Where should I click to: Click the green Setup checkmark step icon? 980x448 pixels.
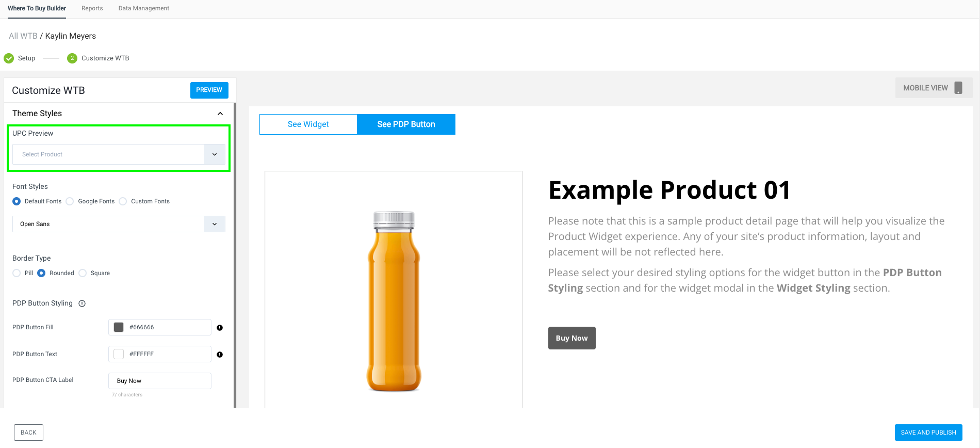point(9,58)
